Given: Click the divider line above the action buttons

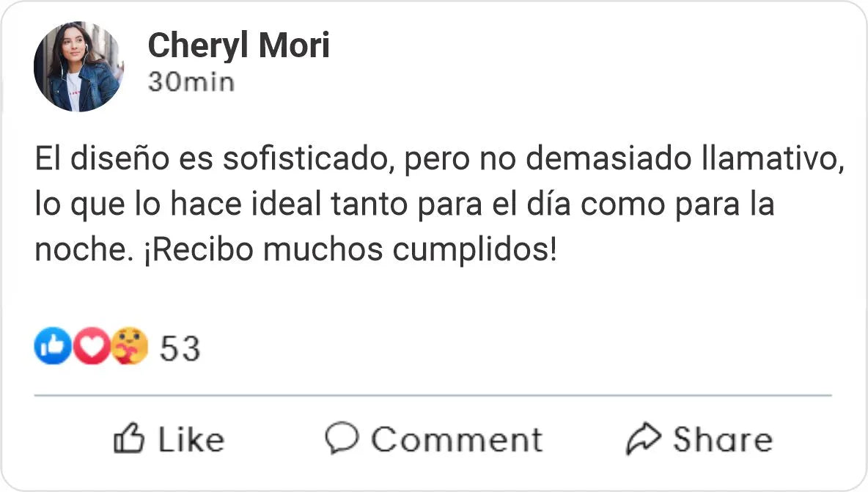Looking at the screenshot, I should (433, 396).
